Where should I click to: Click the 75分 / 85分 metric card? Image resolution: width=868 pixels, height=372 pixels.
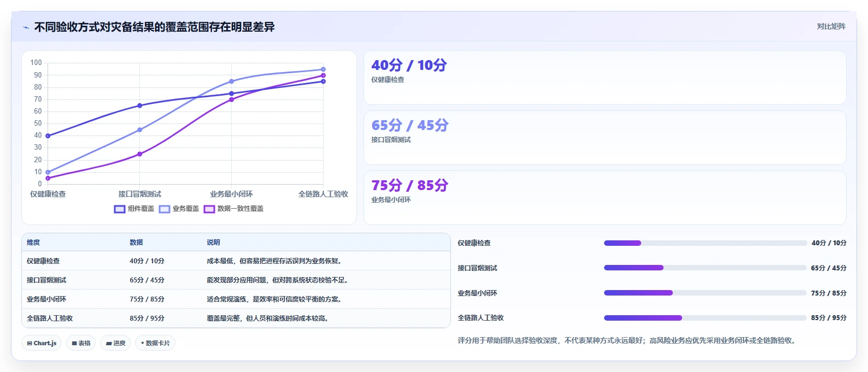(605, 198)
